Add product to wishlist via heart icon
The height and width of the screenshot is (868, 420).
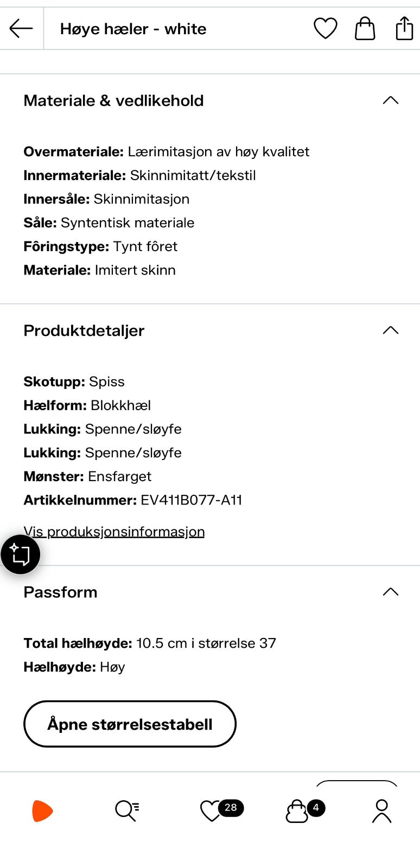326,28
